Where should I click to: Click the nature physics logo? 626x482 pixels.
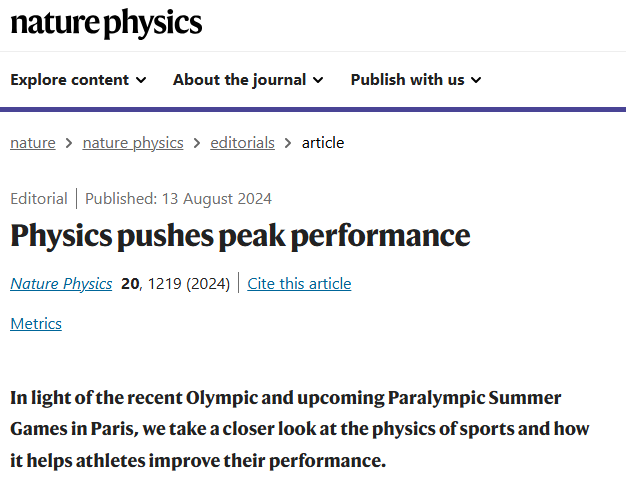tap(106, 23)
